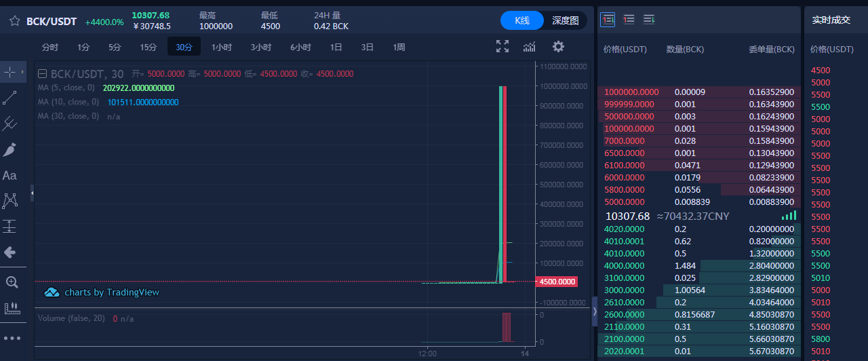The height and width of the screenshot is (361, 868).
Task: Click the 12:00 time axis label
Action: click(x=427, y=354)
